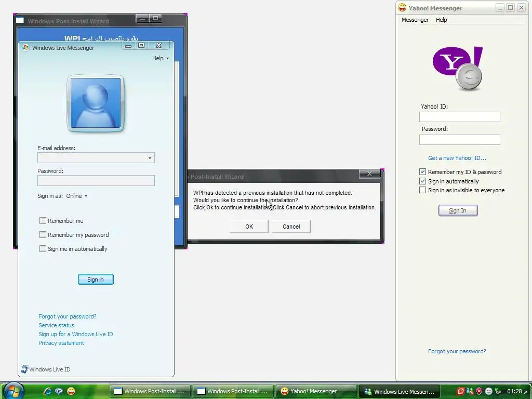Image resolution: width=532 pixels, height=399 pixels.
Task: Enable the Remember me checkbox
Action: coord(43,220)
